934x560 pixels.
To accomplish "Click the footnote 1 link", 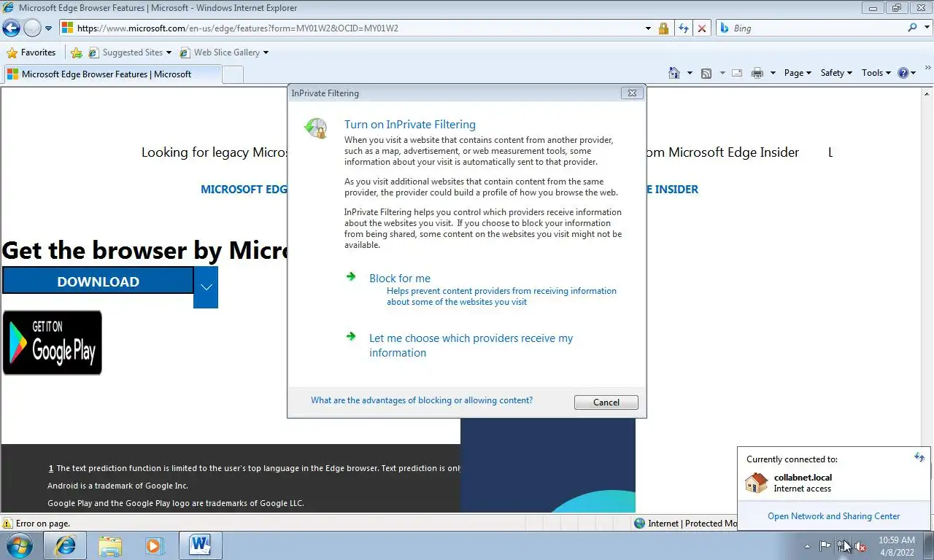I will (51, 468).
